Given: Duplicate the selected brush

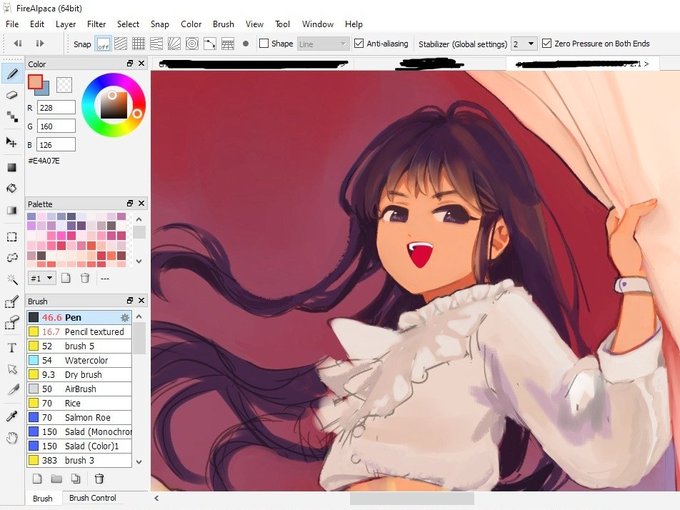Looking at the screenshot, I should point(76,478).
